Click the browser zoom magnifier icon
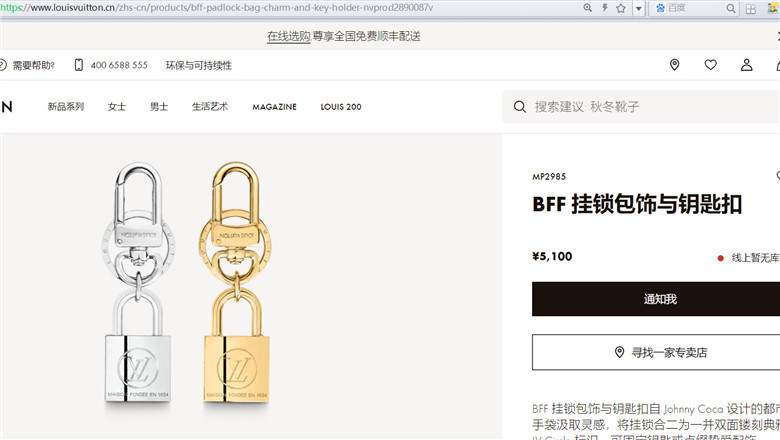 pyautogui.click(x=587, y=8)
